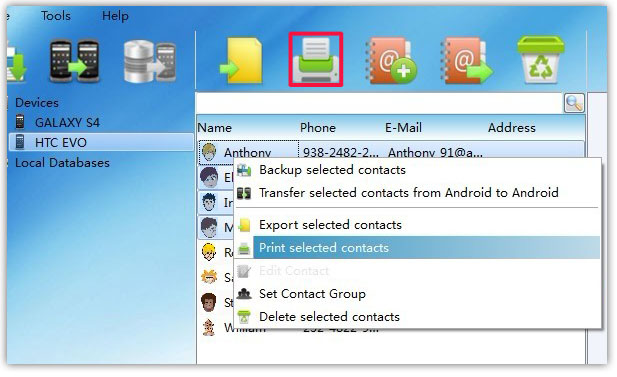Select the HTC EVO device
The width and height of the screenshot is (617, 377).
[102, 142]
